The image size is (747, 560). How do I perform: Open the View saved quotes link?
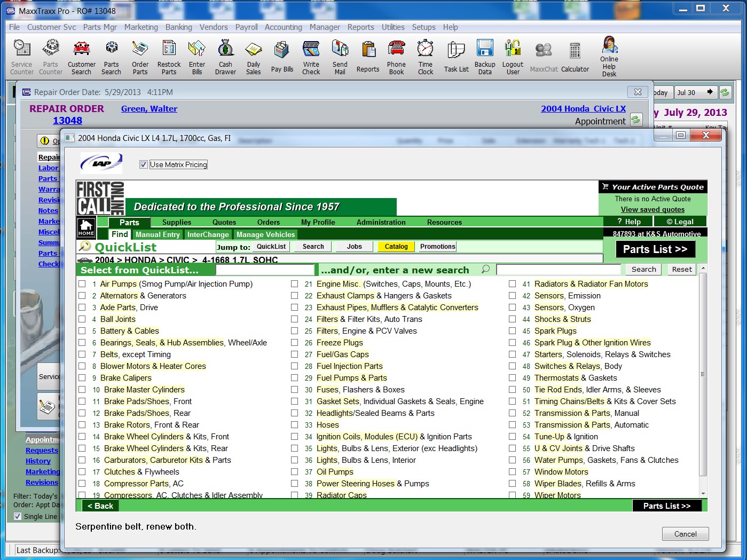652,209
